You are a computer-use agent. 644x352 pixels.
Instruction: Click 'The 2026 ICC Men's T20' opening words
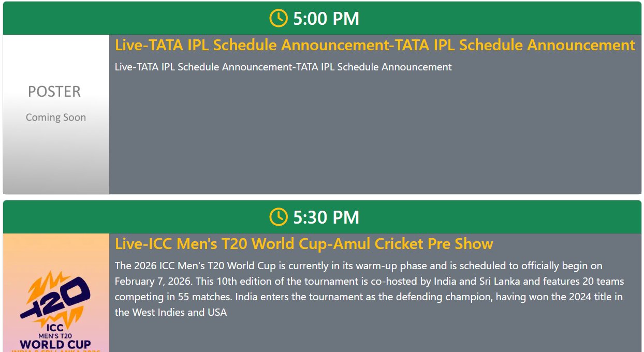163,266
